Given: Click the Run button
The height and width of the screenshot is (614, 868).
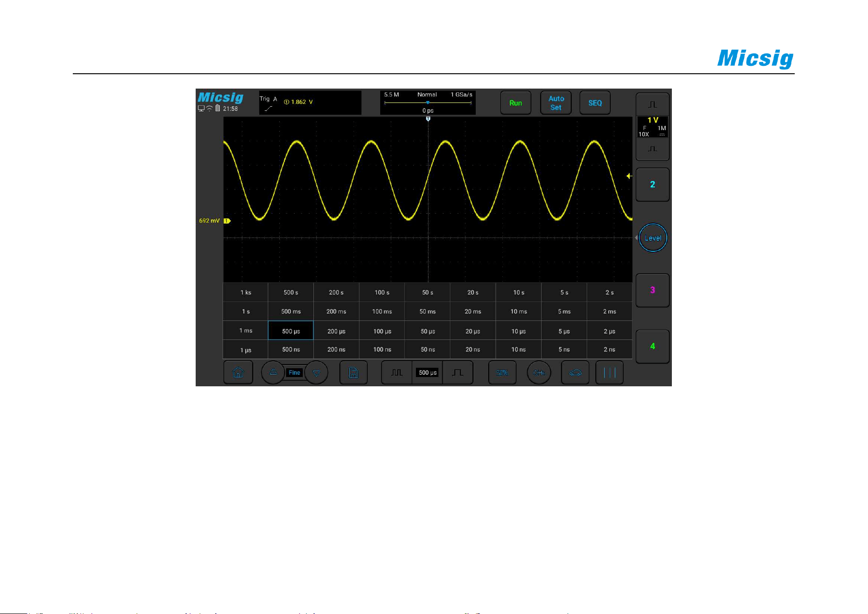Looking at the screenshot, I should (x=516, y=103).
